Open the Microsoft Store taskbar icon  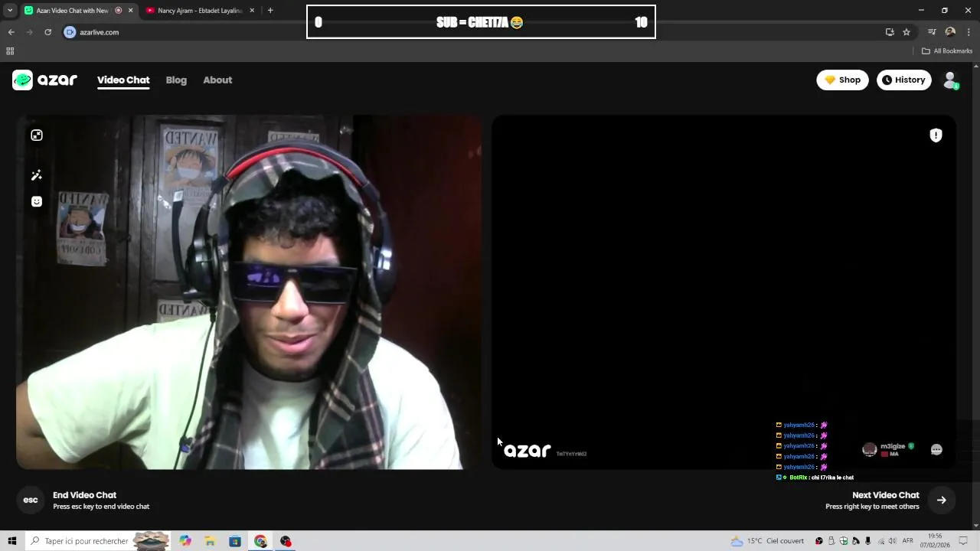click(235, 541)
